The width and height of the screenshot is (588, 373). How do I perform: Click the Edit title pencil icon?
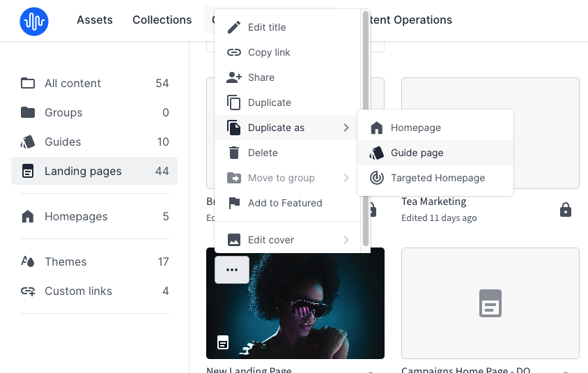click(234, 27)
